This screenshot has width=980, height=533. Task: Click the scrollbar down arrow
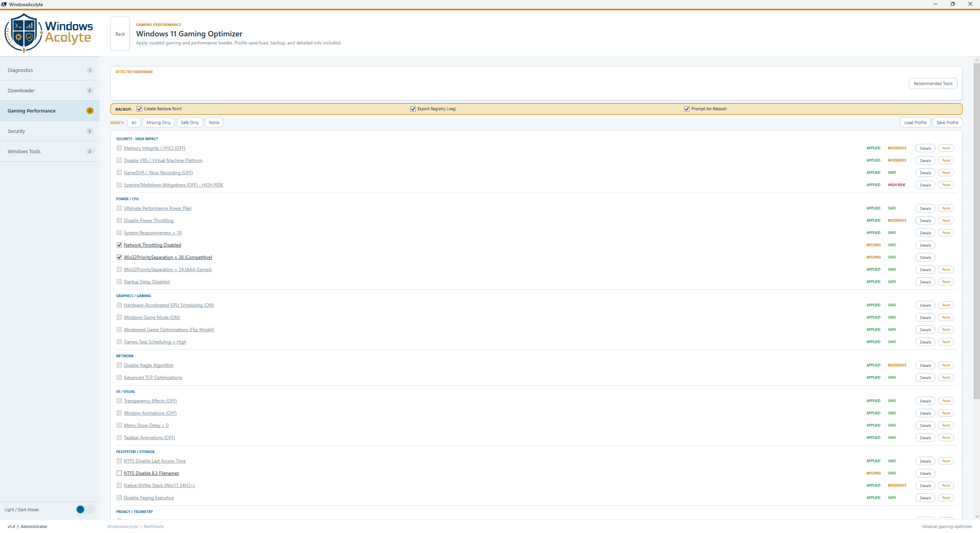tap(977, 516)
